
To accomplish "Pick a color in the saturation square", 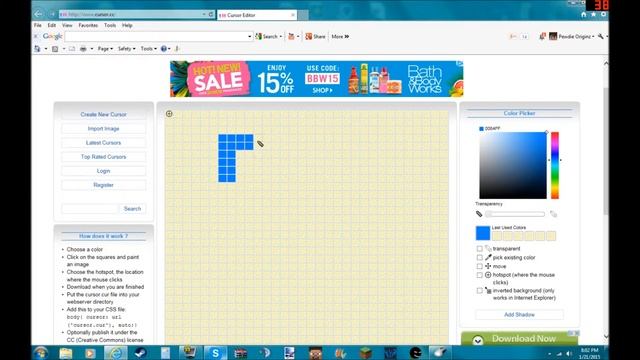I will click(513, 165).
